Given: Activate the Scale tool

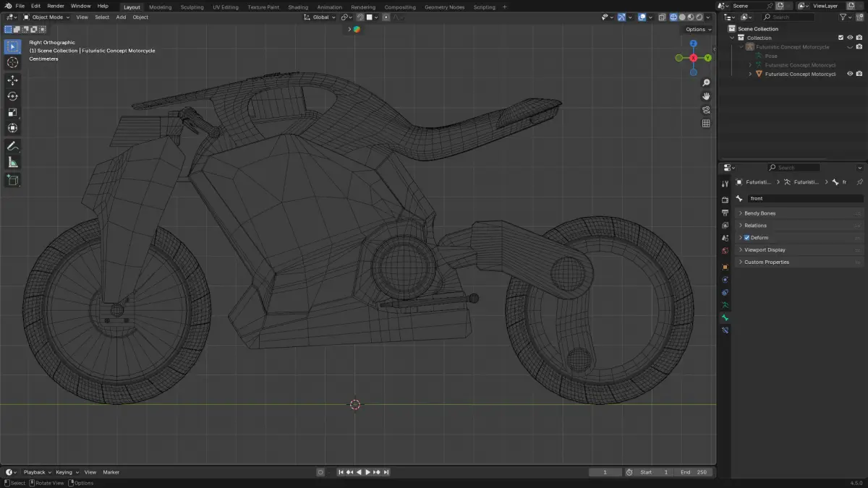Looking at the screenshot, I should click(12, 112).
